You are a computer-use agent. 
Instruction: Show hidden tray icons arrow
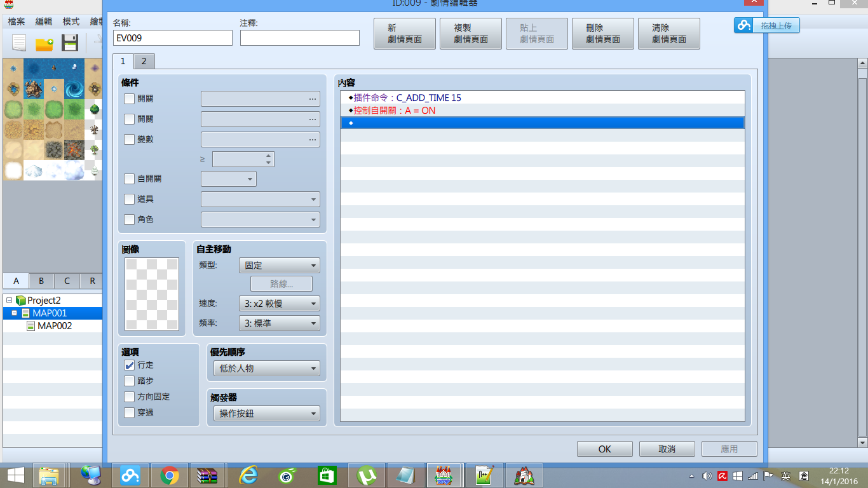tap(692, 476)
